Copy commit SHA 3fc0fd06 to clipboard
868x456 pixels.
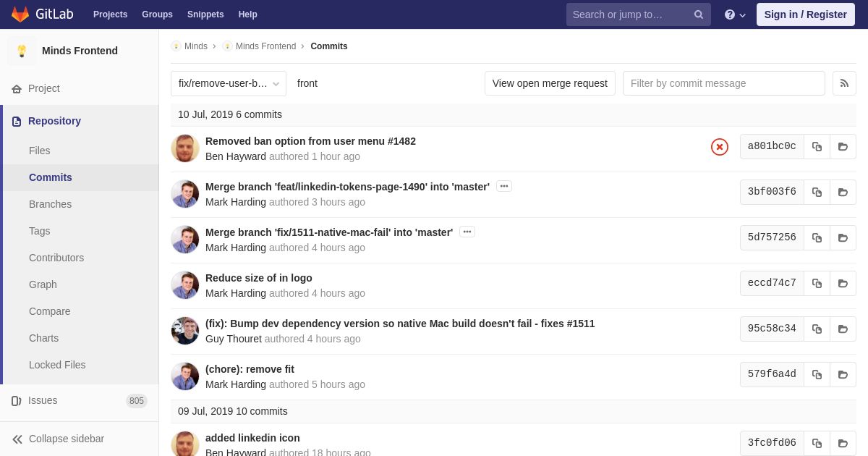817,443
